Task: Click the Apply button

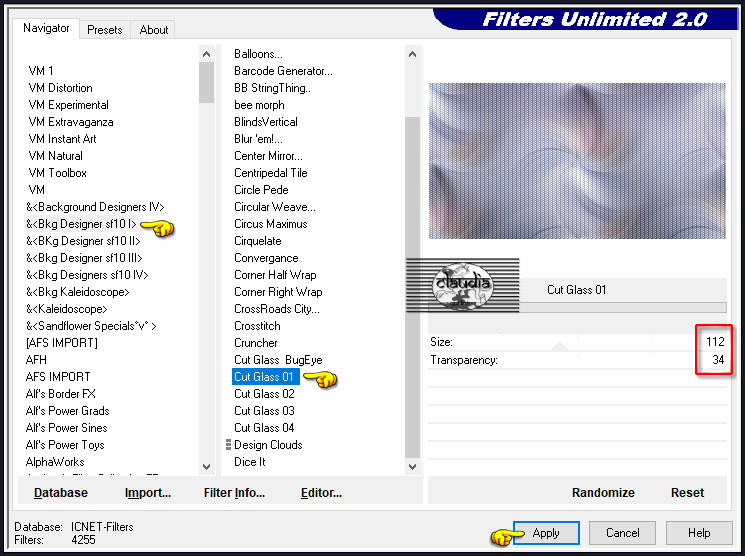Action: click(x=546, y=533)
